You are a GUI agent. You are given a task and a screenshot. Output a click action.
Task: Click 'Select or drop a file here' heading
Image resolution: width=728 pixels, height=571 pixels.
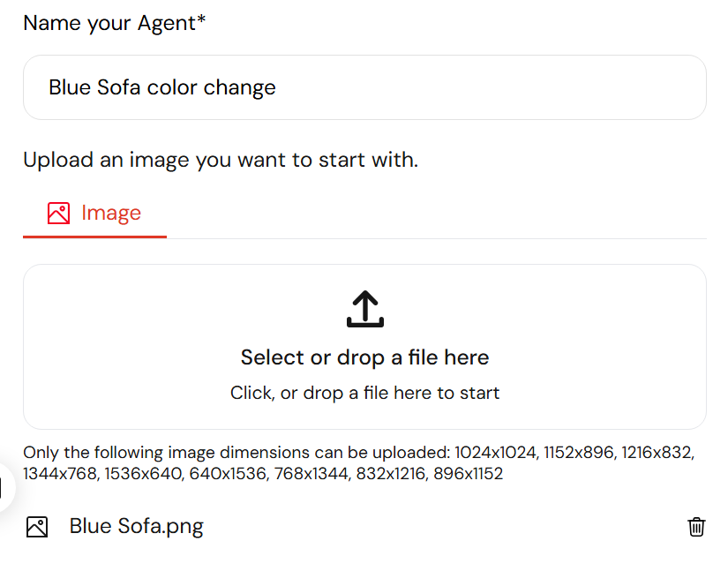click(x=365, y=357)
